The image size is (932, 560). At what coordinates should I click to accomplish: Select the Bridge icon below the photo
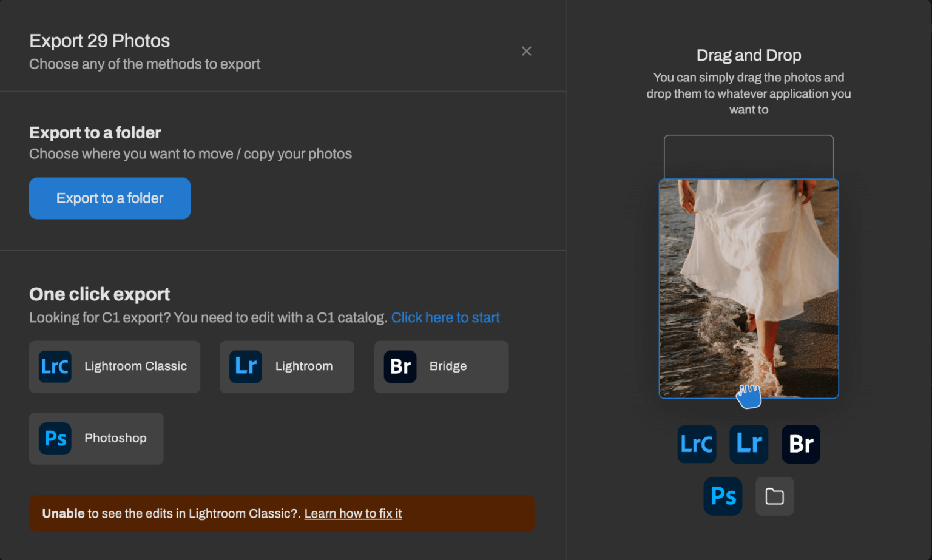click(800, 444)
